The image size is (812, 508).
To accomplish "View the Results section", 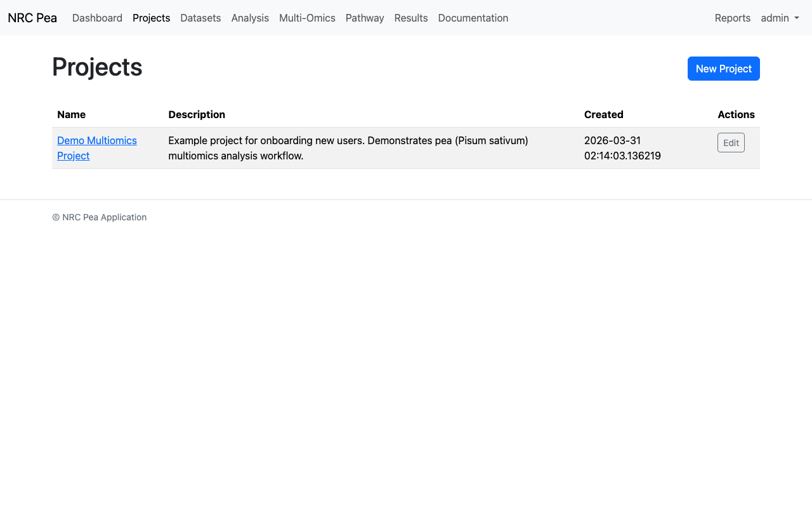I will coord(411,18).
